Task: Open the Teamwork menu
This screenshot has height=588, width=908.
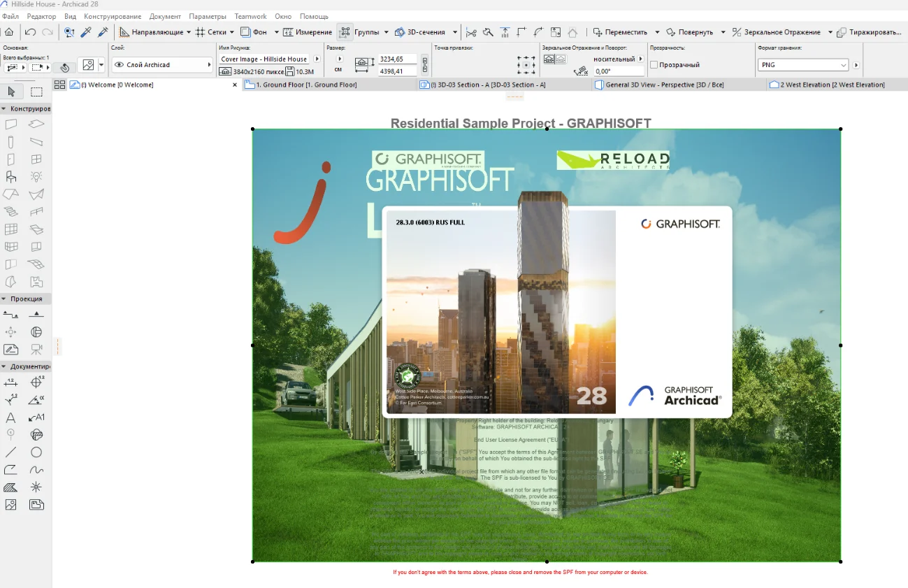Action: [x=250, y=16]
